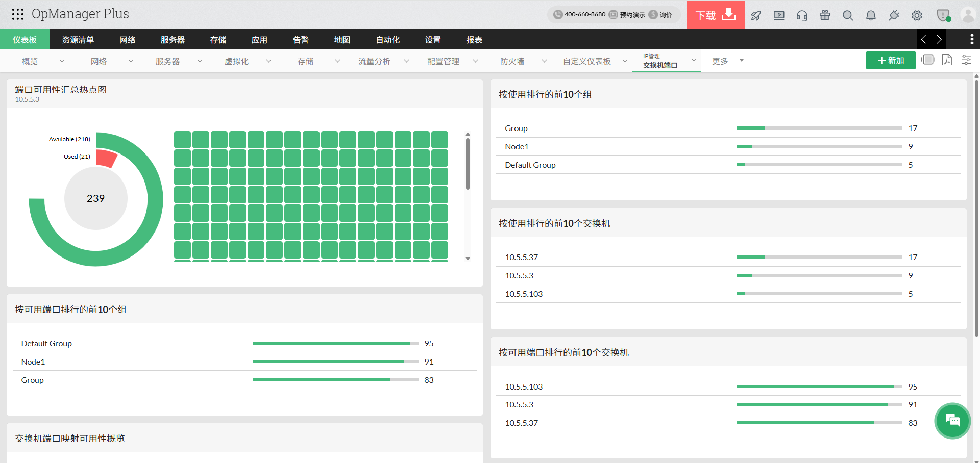Expand the 自定义仪表板 chevron
This screenshot has height=463, width=980.
click(x=625, y=61)
